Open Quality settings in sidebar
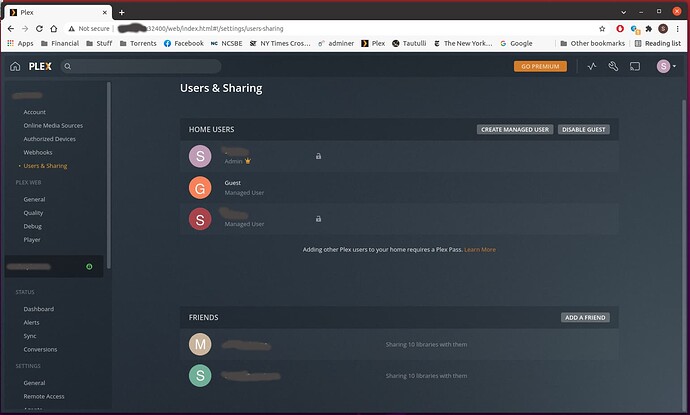This screenshot has width=690, height=415. [x=33, y=213]
